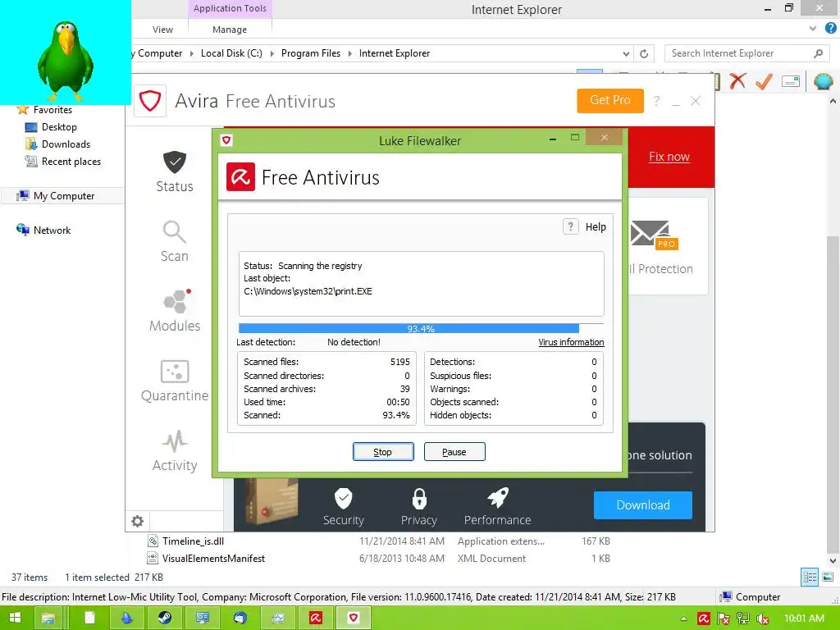Image resolution: width=840 pixels, height=630 pixels.
Task: Click the orange checkmark icon in Explorer toolbar
Action: [764, 81]
